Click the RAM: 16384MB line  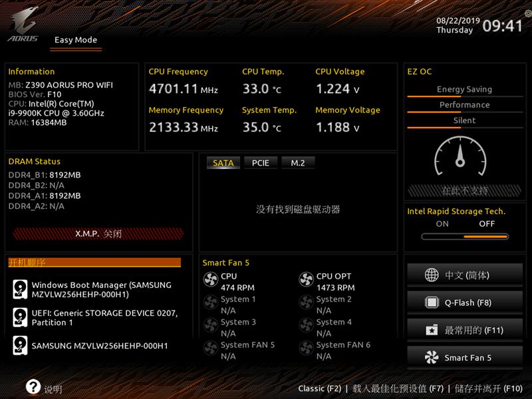pyautogui.click(x=37, y=122)
